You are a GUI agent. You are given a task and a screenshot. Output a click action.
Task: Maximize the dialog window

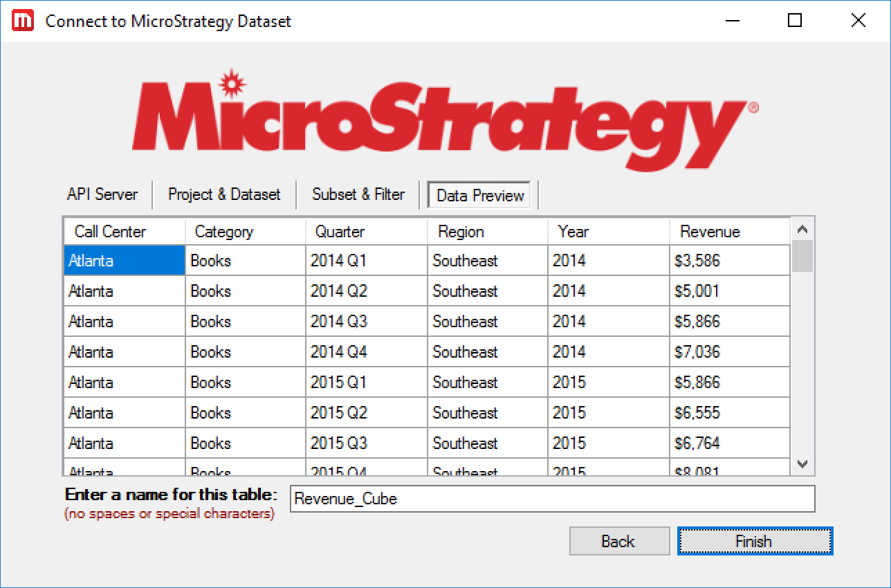tap(794, 21)
